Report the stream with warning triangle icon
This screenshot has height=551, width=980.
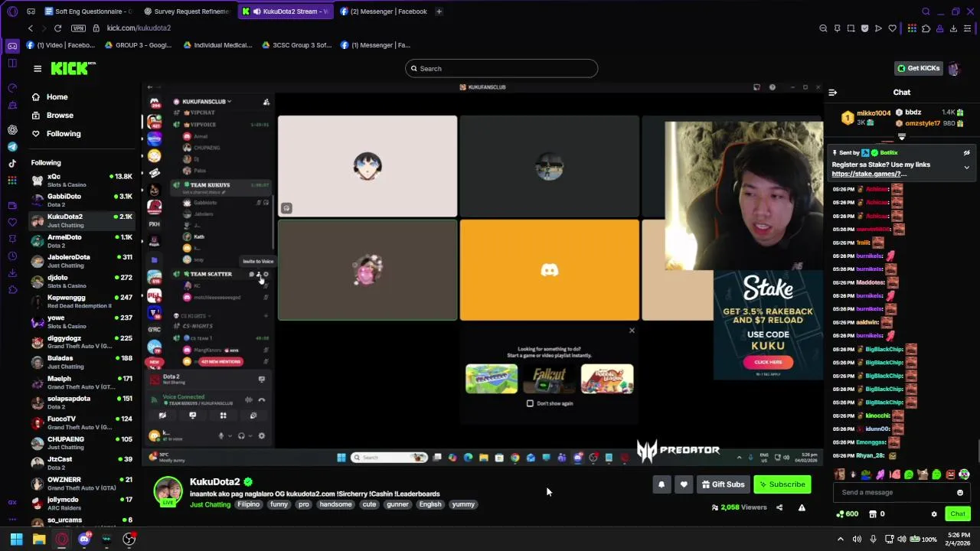pos(802,507)
